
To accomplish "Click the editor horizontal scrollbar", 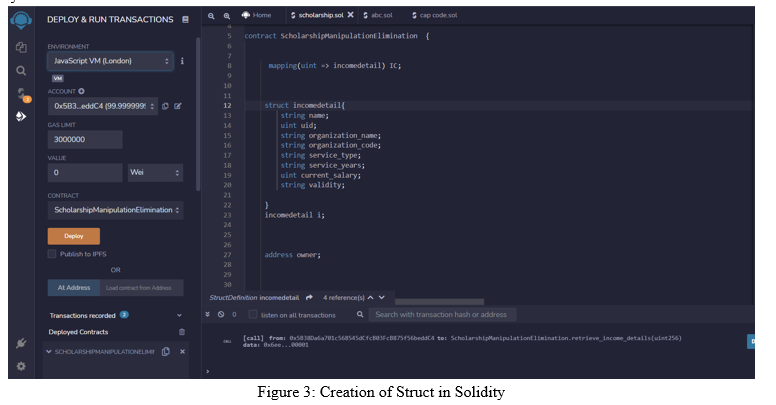I will 439,302.
